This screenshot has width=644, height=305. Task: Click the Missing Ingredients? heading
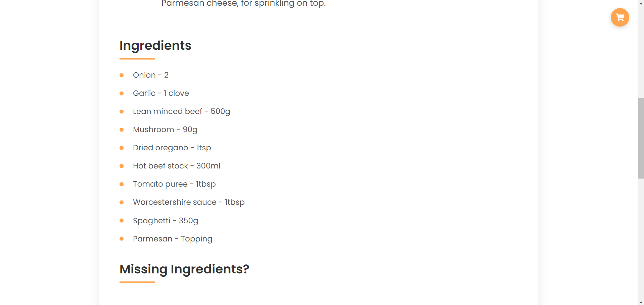[184, 269]
